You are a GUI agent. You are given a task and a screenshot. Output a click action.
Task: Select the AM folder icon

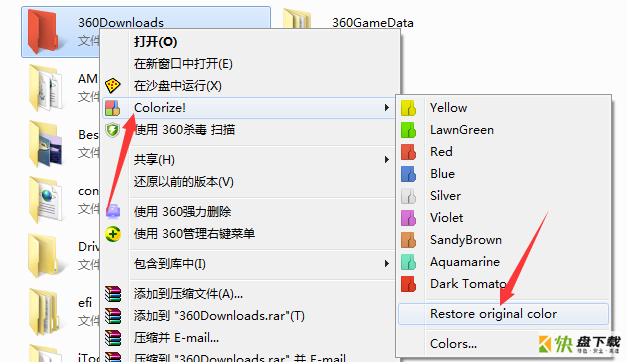45,88
